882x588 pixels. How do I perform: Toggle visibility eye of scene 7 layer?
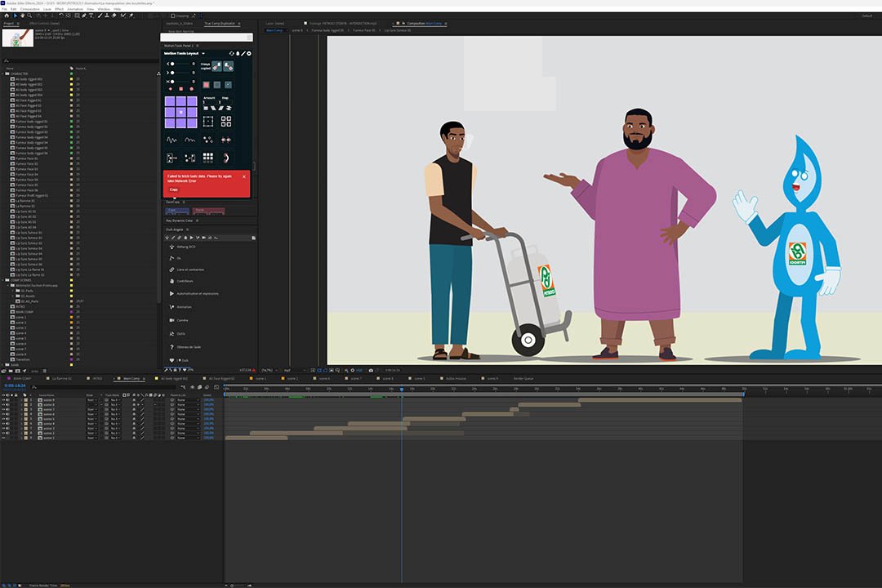click(3, 410)
